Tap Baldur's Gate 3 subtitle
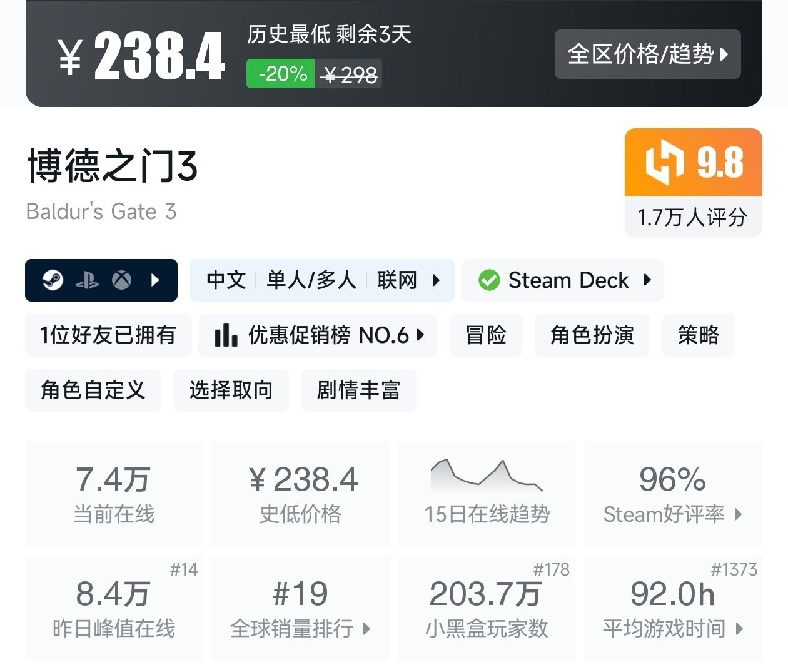 (x=101, y=211)
